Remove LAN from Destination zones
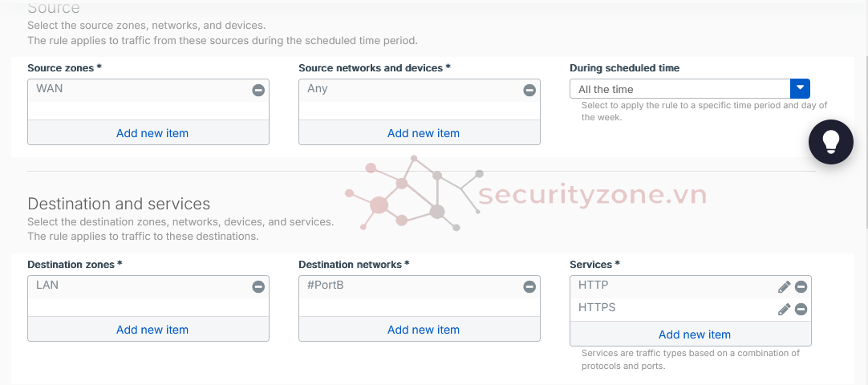The image size is (868, 385). 258,286
